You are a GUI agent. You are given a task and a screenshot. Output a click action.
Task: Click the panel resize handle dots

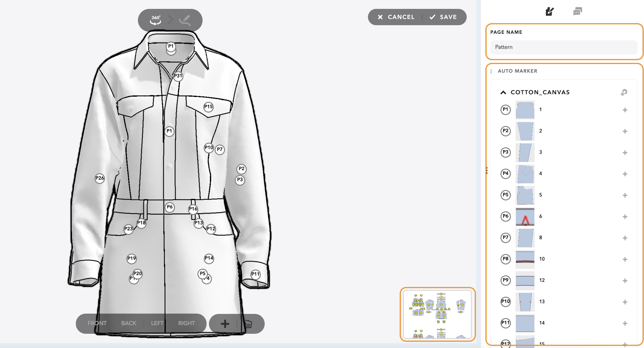[487, 171]
